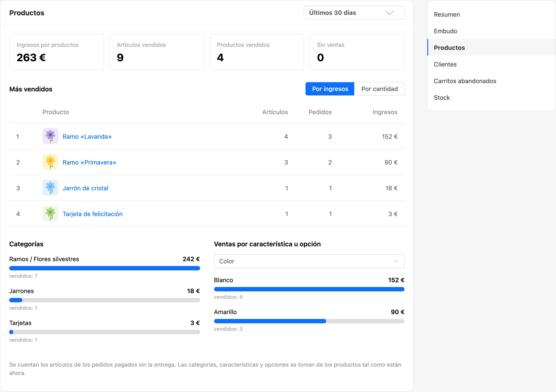
Task: Switch sorting to Por cantidad
Action: tap(380, 89)
